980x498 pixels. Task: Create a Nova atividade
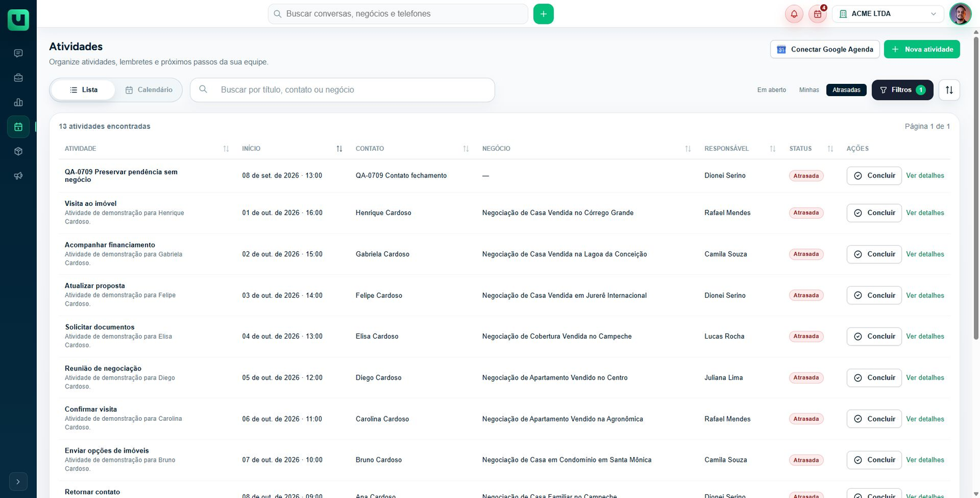(922, 50)
